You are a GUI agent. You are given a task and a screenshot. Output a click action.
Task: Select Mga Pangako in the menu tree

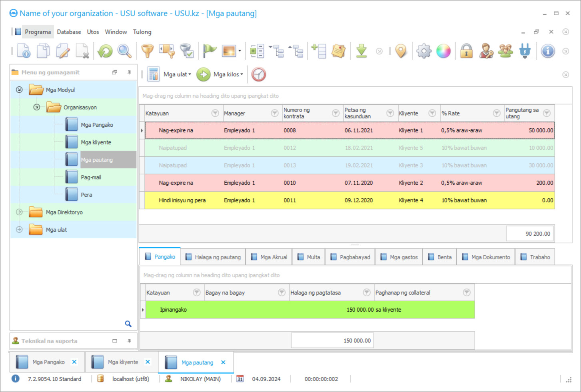tap(97, 125)
